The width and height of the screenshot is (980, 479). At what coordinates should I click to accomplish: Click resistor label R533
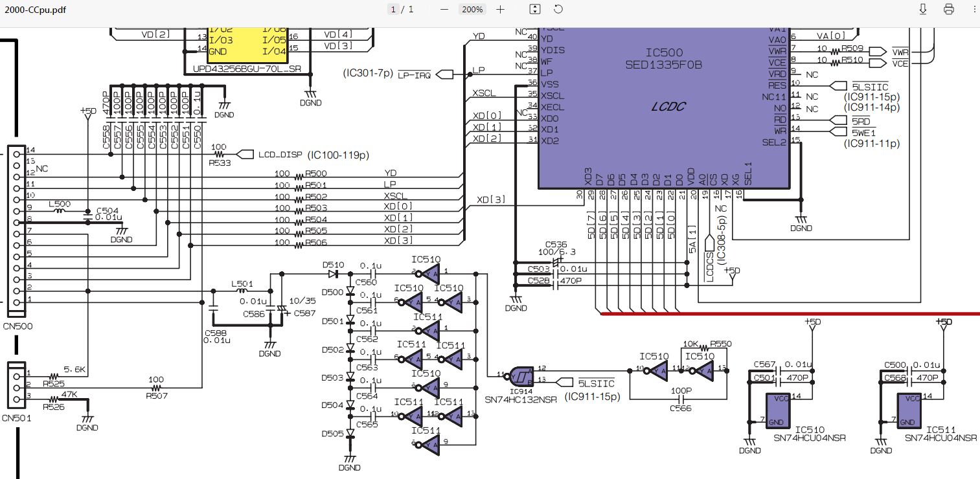coord(220,163)
